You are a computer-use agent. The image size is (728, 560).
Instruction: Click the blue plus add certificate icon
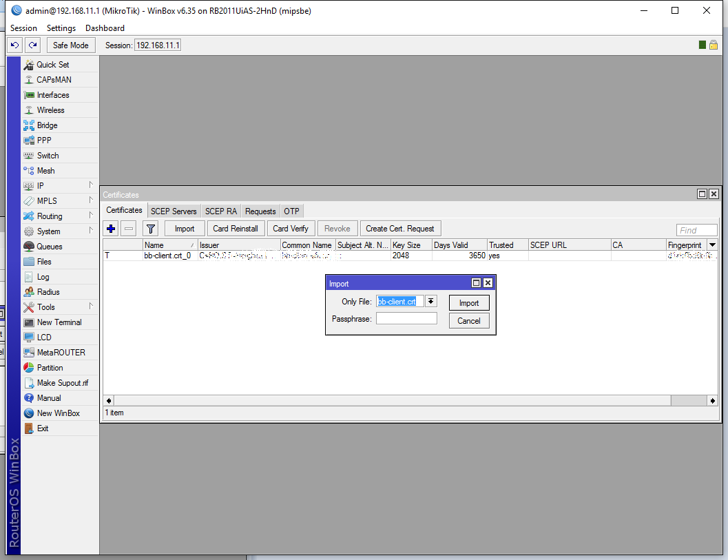[111, 229]
